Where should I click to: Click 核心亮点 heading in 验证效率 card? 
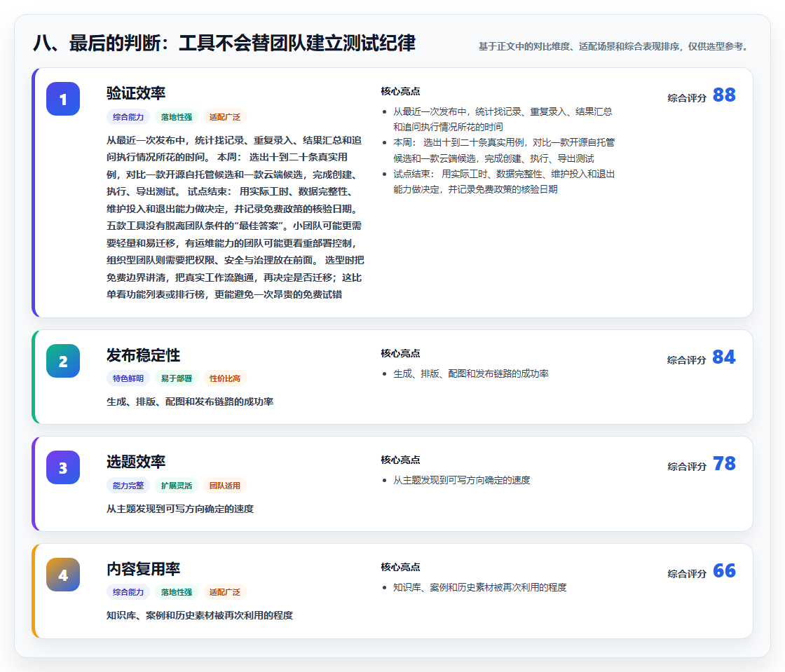coord(400,92)
